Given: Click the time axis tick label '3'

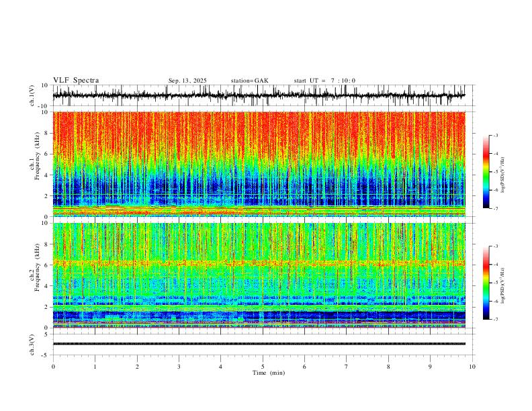Looking at the screenshot, I should click(179, 367).
